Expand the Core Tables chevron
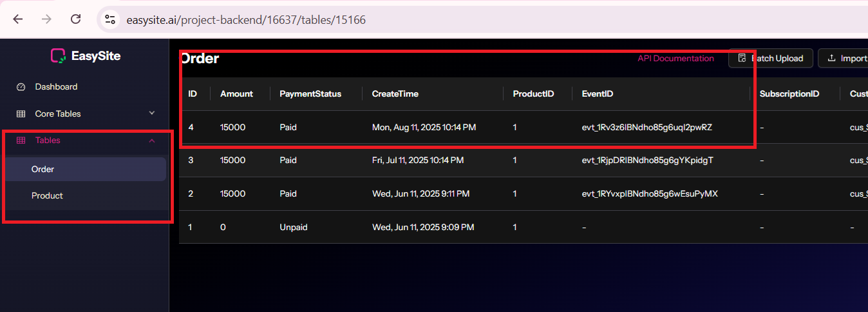The image size is (868, 312). (x=152, y=113)
